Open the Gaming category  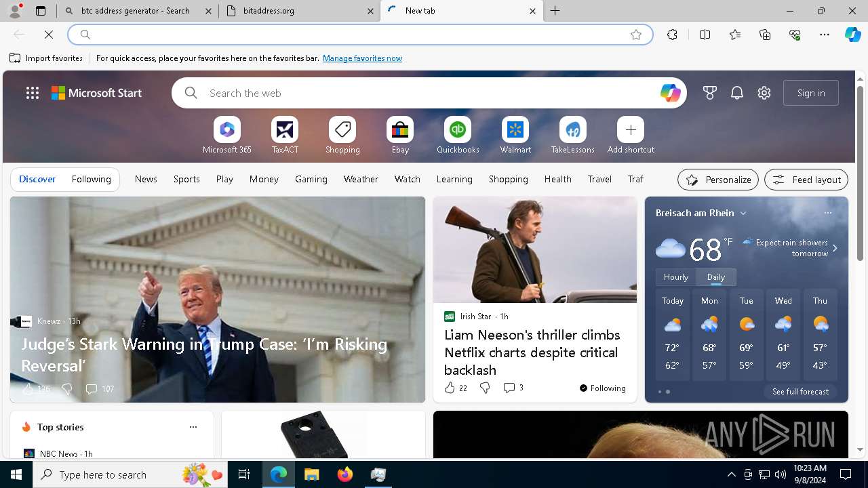point(311,179)
